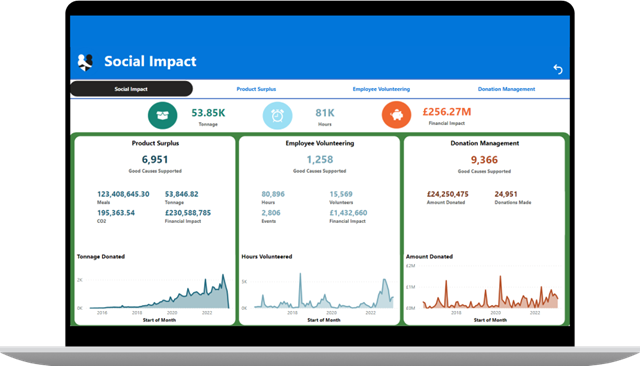This screenshot has height=366, width=640.
Task: Select the active Social Impact tab
Action: (131, 89)
